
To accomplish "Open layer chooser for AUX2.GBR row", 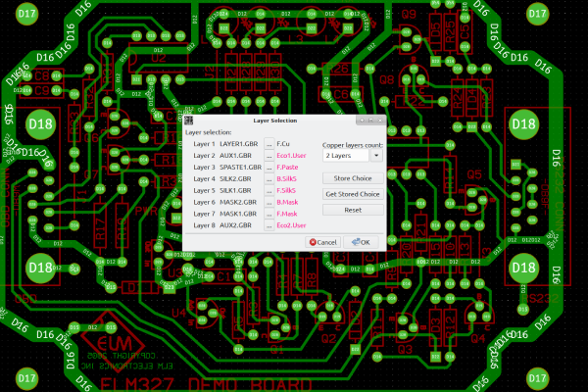I will coord(269,225).
